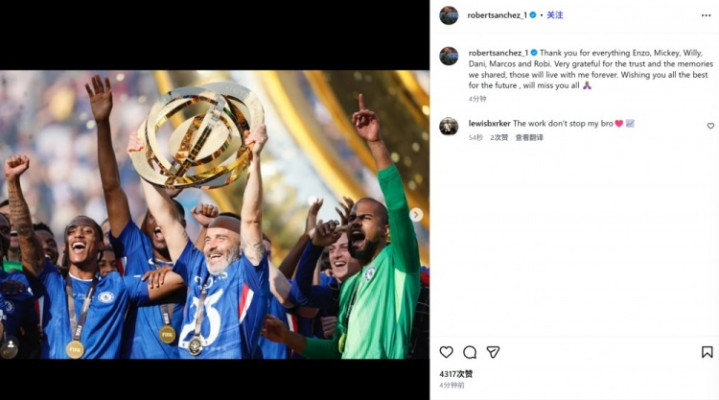Show the 2次赞 likes on comment
This screenshot has height=400, width=719.
(x=498, y=137)
